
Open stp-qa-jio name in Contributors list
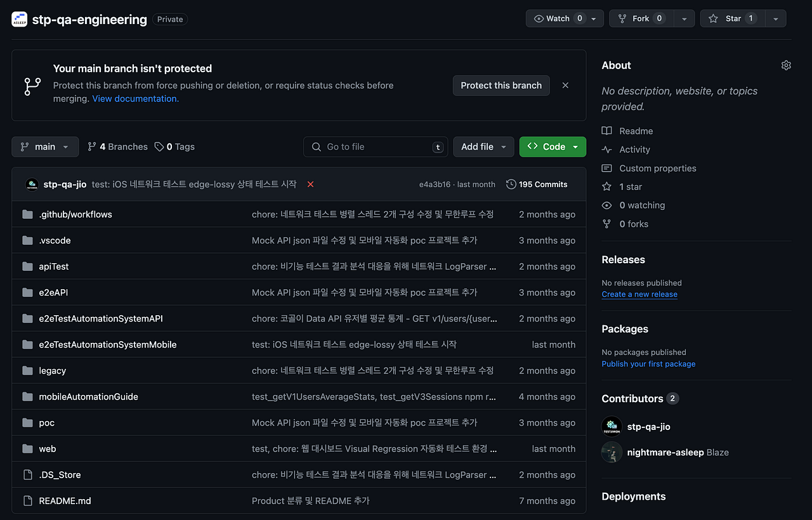648,427
